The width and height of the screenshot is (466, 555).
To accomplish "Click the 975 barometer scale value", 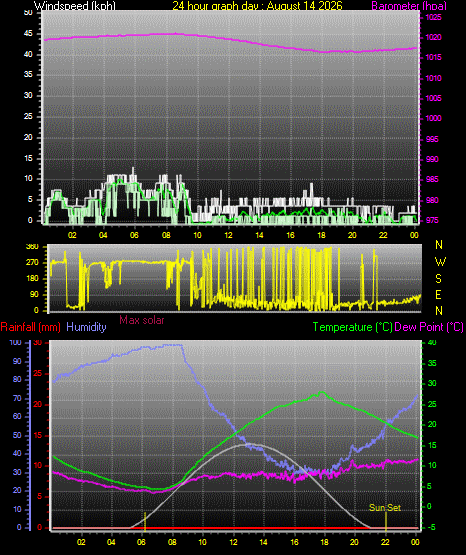I will (432, 220).
